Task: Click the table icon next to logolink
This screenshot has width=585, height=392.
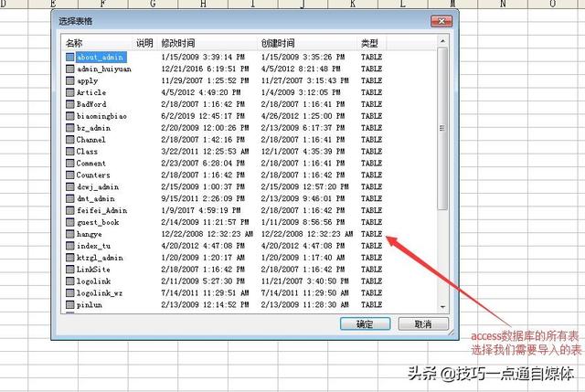Action: (x=69, y=281)
